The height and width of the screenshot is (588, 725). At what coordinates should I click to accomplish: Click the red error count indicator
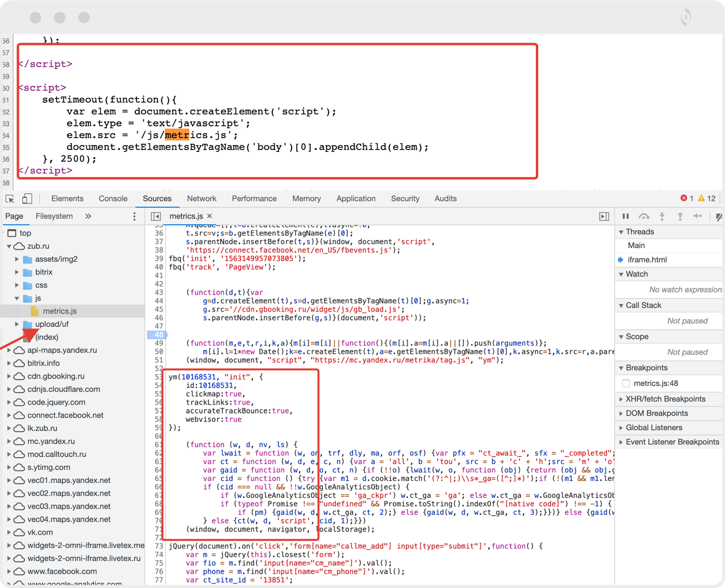(686, 198)
